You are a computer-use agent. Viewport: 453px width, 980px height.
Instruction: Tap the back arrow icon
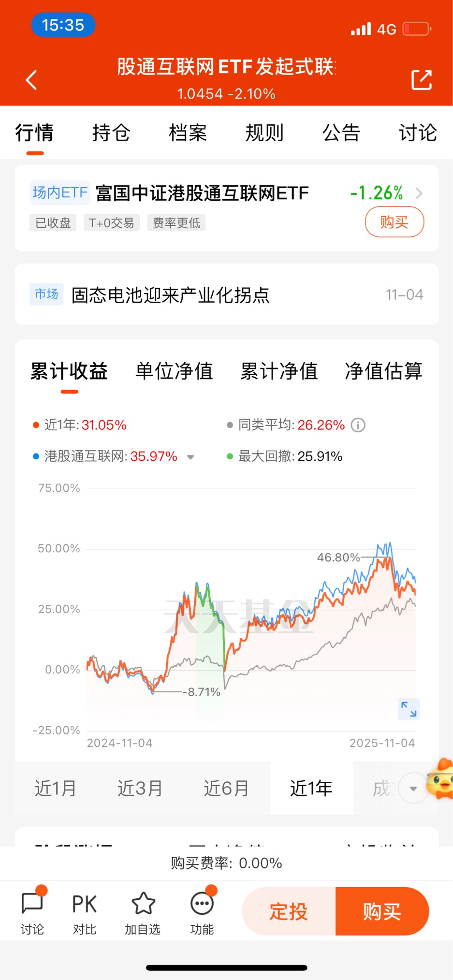[31, 80]
